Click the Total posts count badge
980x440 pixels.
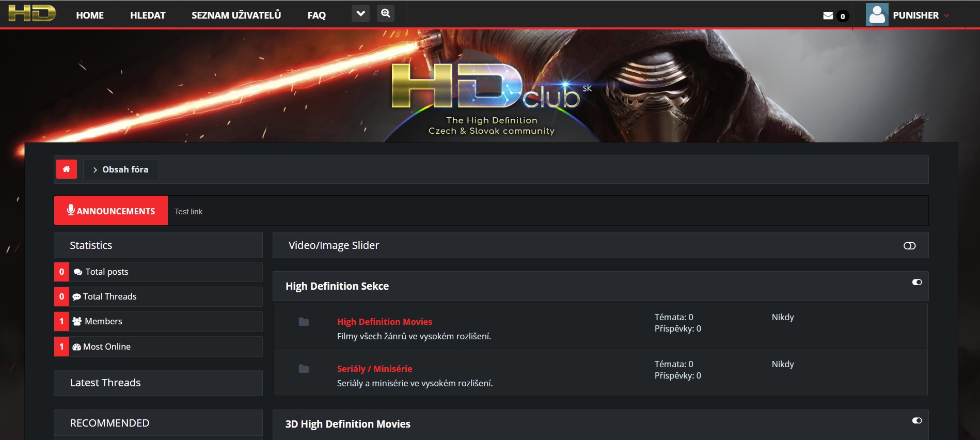pos(61,272)
